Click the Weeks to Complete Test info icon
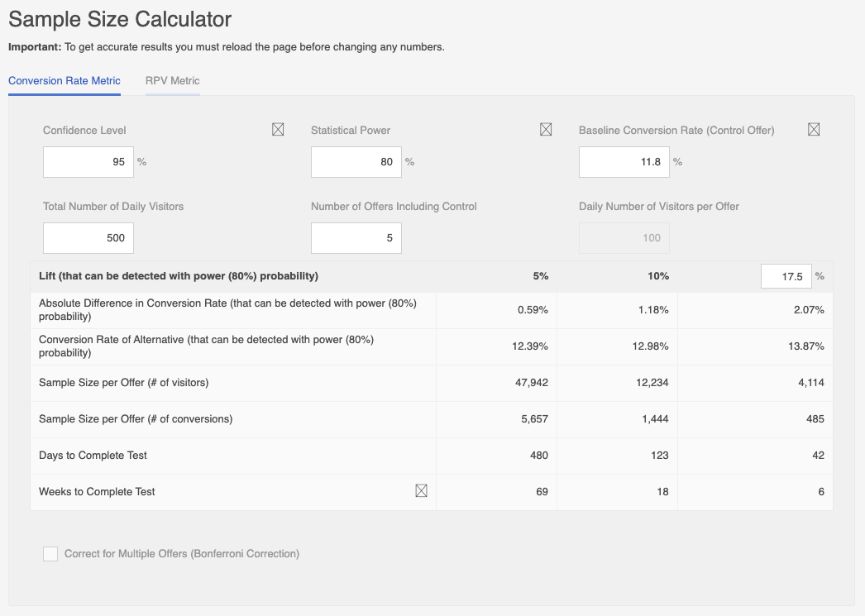The width and height of the screenshot is (865, 616). pyautogui.click(x=421, y=491)
